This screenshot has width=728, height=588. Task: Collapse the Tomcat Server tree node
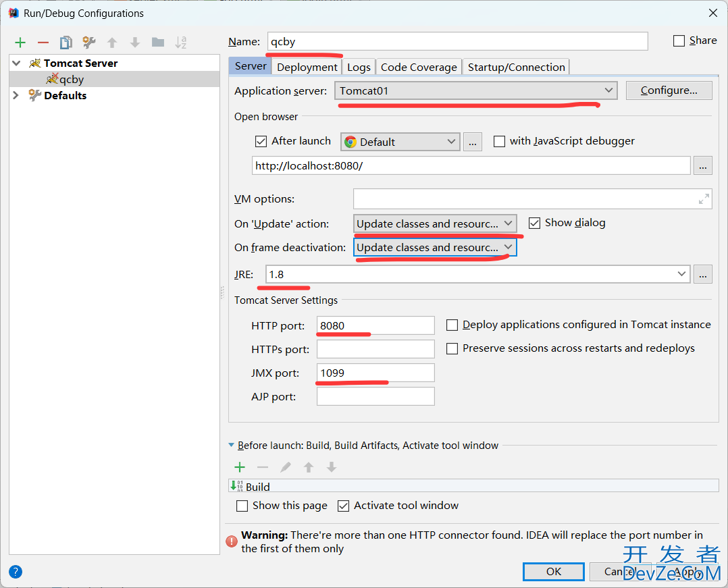(x=17, y=63)
